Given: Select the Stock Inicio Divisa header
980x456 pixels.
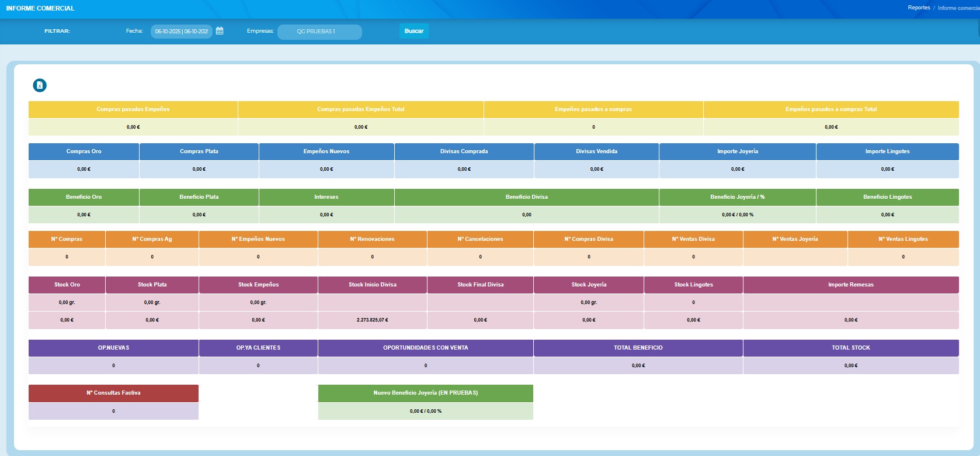Looking at the screenshot, I should pyautogui.click(x=372, y=285).
